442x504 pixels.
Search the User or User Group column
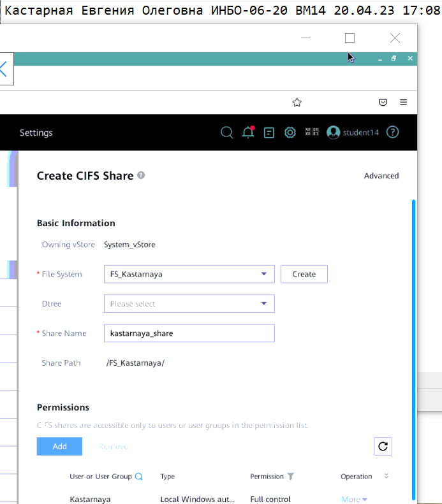point(138,477)
